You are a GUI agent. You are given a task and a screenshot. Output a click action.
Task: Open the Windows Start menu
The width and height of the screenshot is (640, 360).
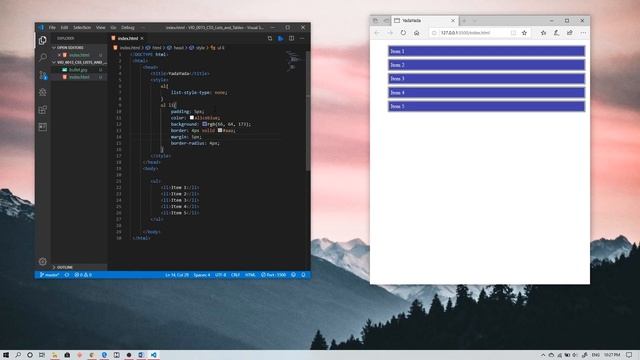click(x=6, y=355)
